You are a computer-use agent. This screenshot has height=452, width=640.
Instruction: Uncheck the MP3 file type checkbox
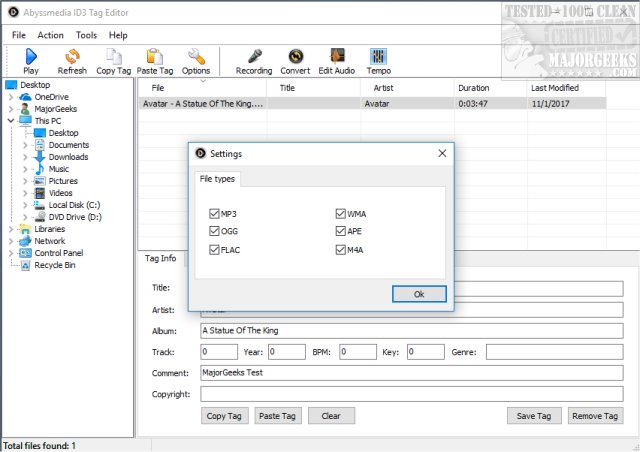(214, 214)
